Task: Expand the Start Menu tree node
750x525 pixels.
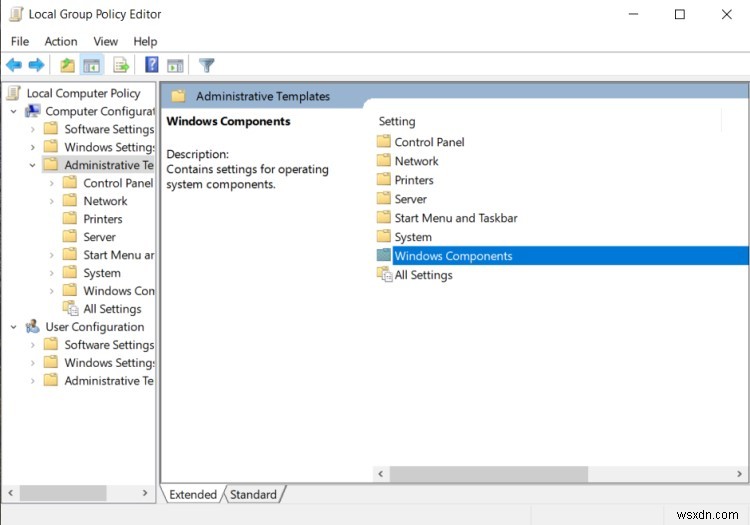Action: tap(52, 255)
